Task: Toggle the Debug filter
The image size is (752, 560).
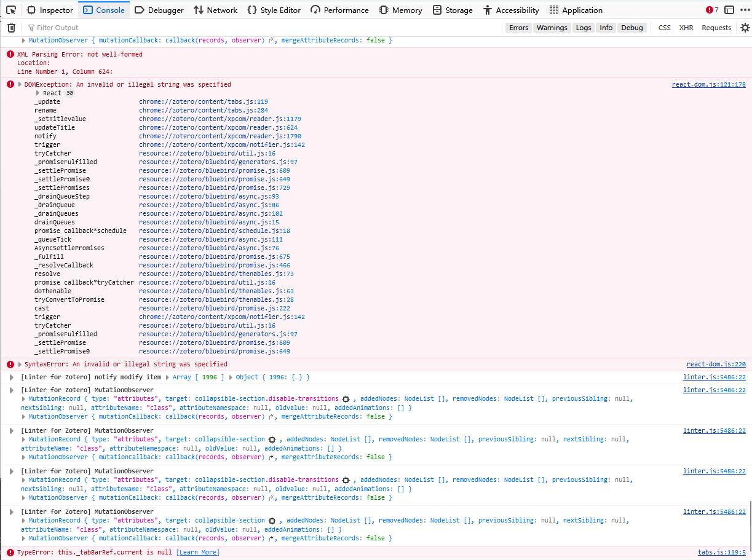Action: pyautogui.click(x=632, y=28)
